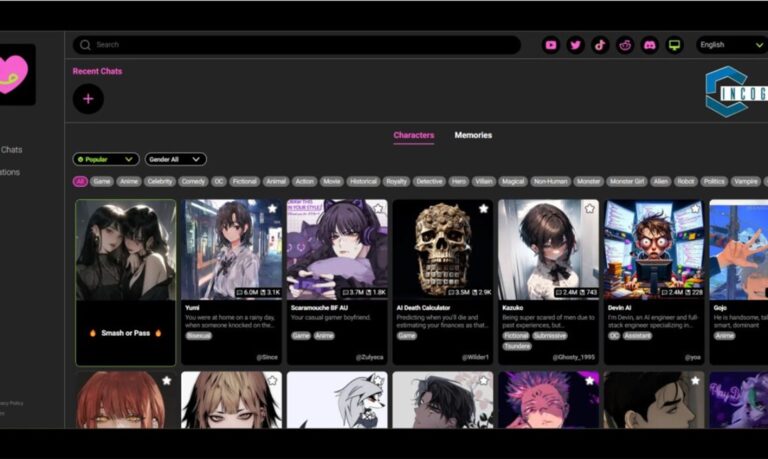Filter by the Anime category in filter bar
768x459 pixels.
(x=129, y=181)
